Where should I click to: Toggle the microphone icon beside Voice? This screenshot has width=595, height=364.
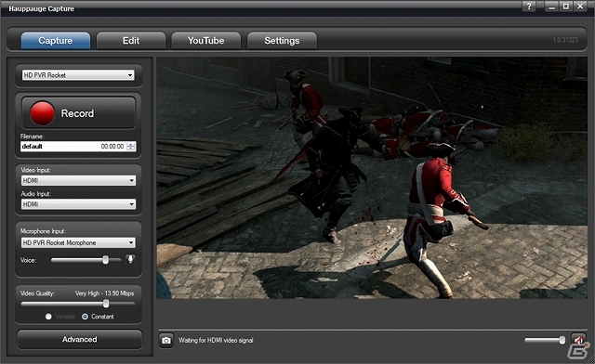click(x=130, y=260)
